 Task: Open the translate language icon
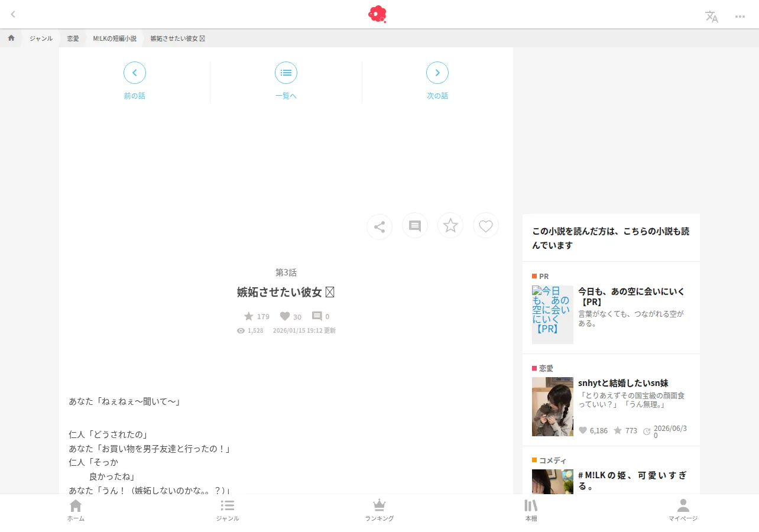[712, 17]
